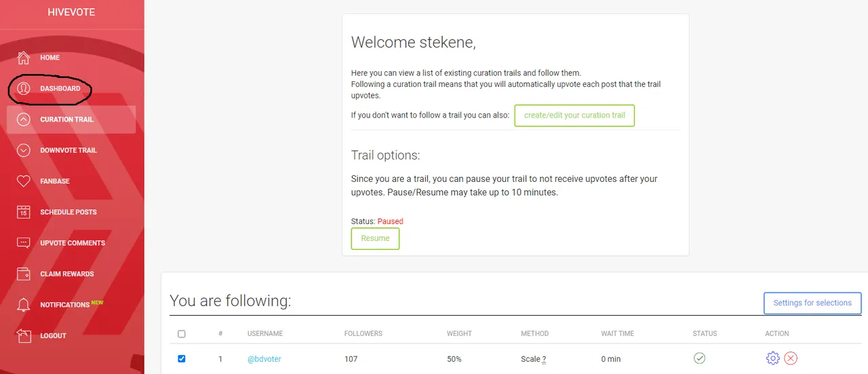Open Dashboard via its user icon
Screen dimensions: 868x374
(24, 88)
